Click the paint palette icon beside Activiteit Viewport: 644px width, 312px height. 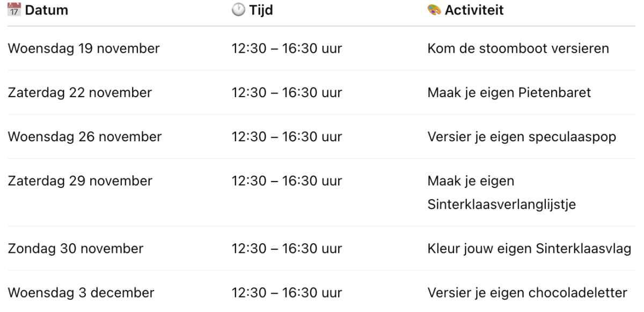[434, 11]
